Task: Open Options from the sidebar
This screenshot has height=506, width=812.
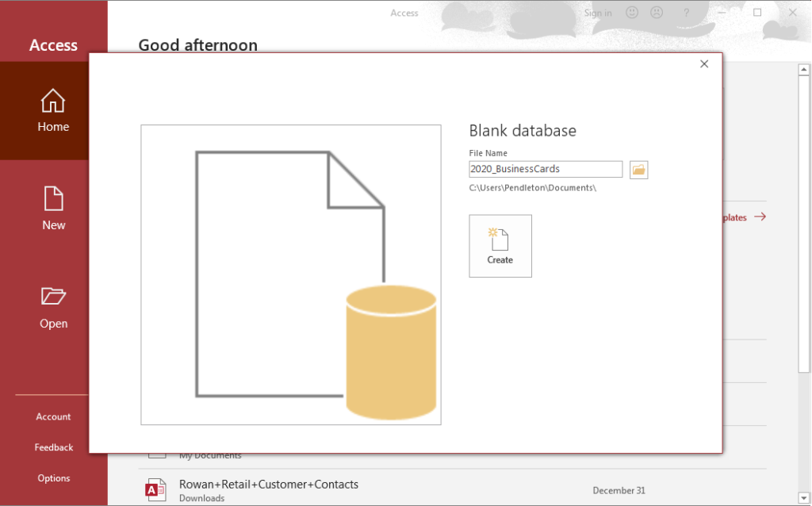Action: (53, 477)
